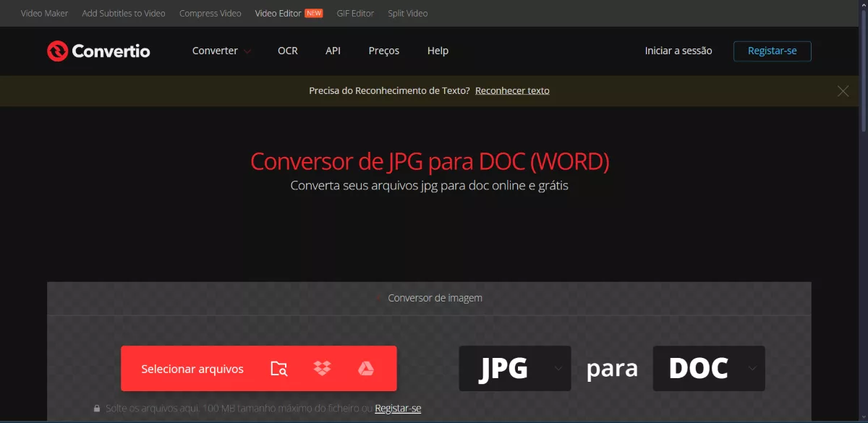
Task: Open the Preços menu item
Action: (x=383, y=51)
